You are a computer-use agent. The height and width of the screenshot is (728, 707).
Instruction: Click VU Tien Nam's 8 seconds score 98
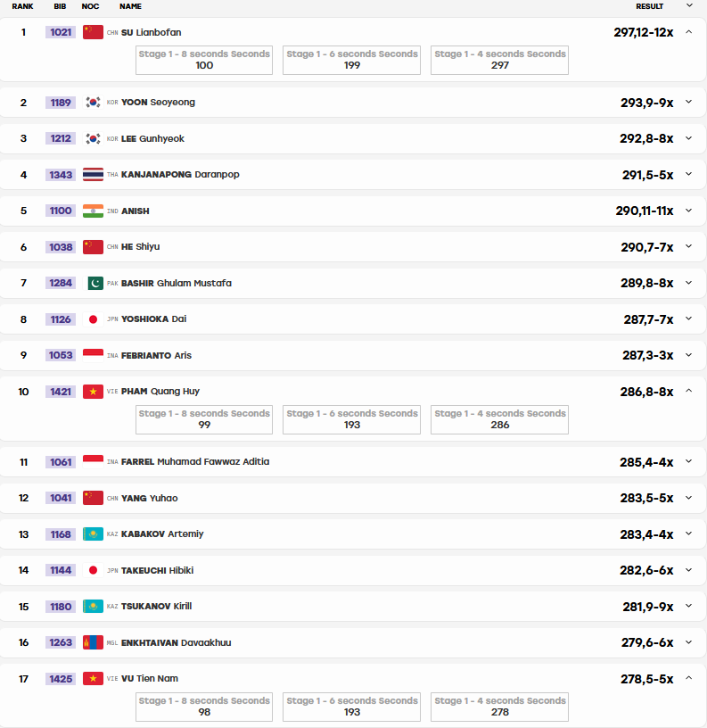204,712
